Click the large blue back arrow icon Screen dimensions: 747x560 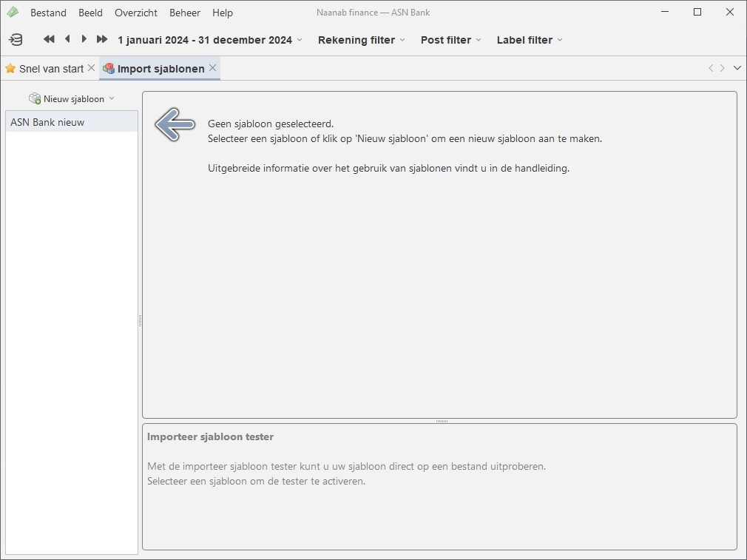click(175, 124)
